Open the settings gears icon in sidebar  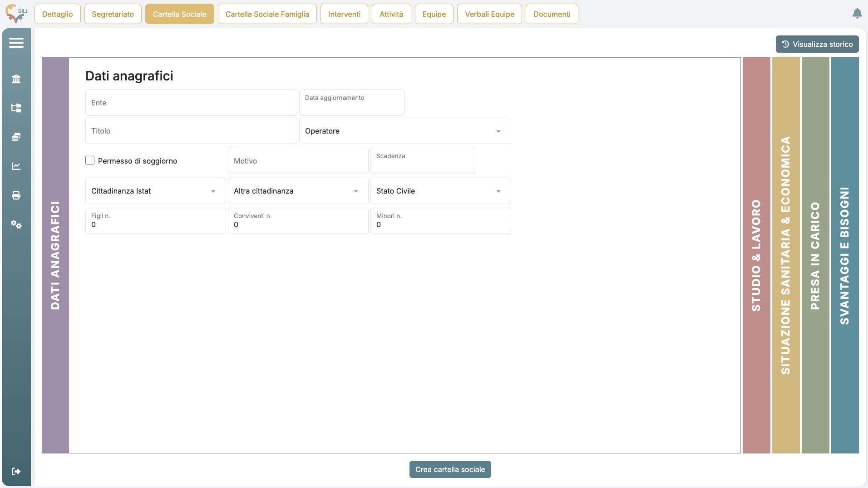[16, 224]
